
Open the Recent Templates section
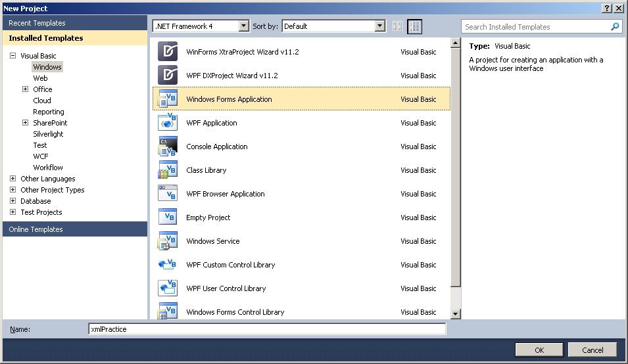pyautogui.click(x=75, y=23)
